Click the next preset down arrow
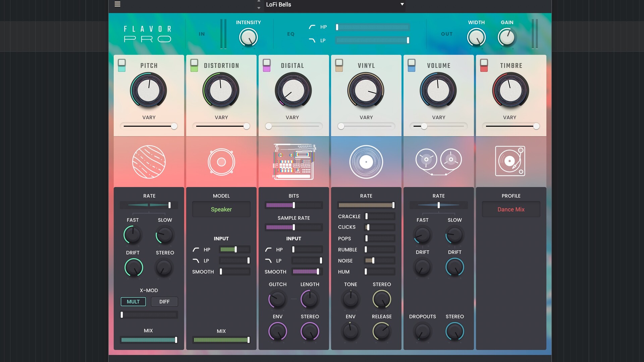 tap(259, 8)
